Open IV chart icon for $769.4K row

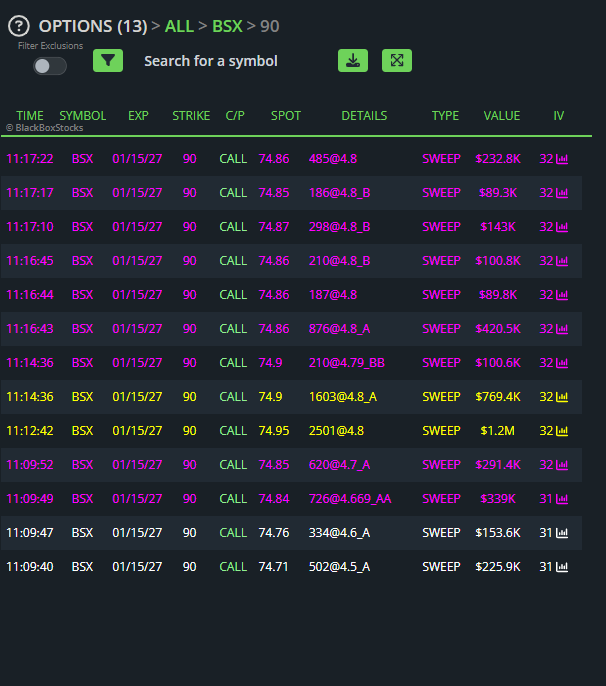562,397
